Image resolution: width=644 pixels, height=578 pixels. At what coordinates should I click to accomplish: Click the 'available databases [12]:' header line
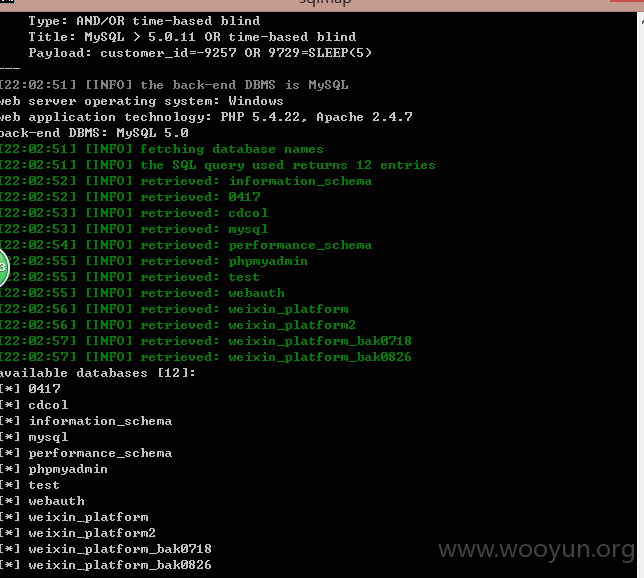98,373
